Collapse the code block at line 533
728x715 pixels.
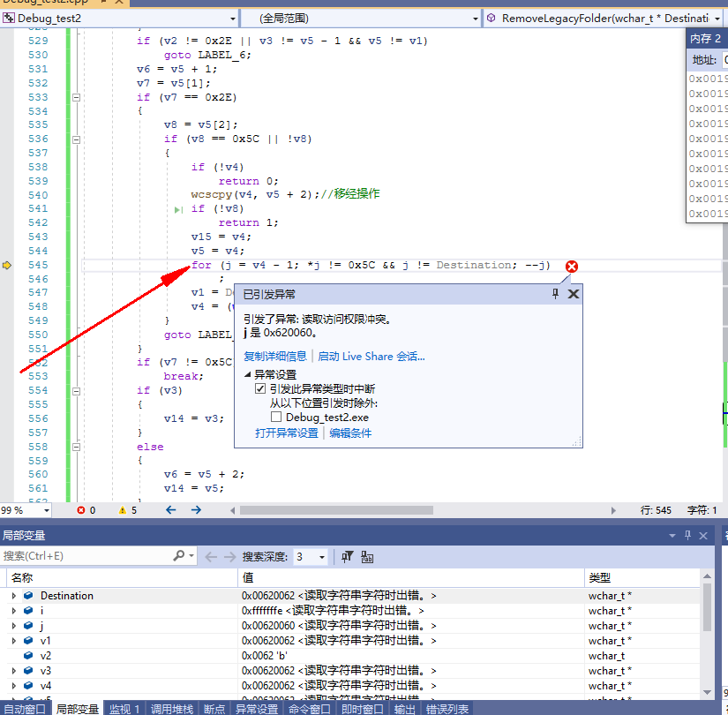pos(77,98)
